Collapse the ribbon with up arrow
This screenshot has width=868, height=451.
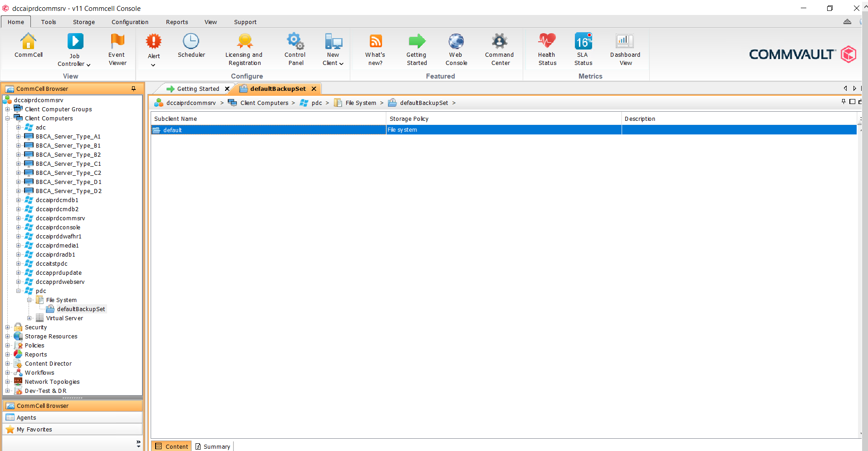pyautogui.click(x=847, y=22)
